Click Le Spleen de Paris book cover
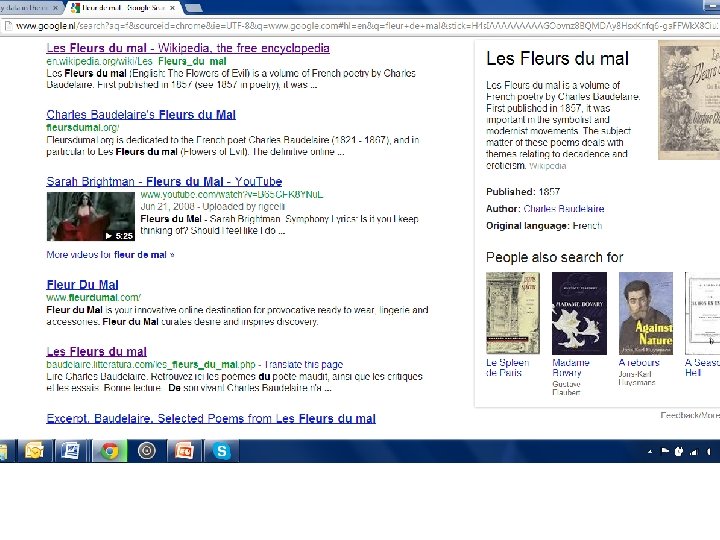Screen dimensions: 720x540 pos(513,313)
